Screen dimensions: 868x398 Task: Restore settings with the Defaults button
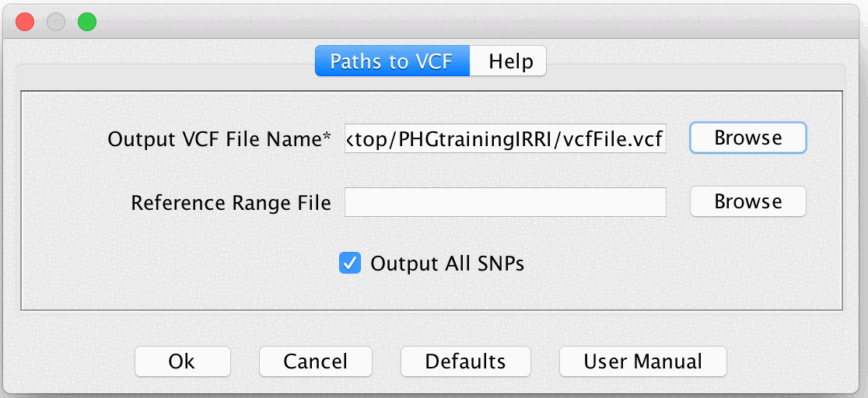point(465,361)
